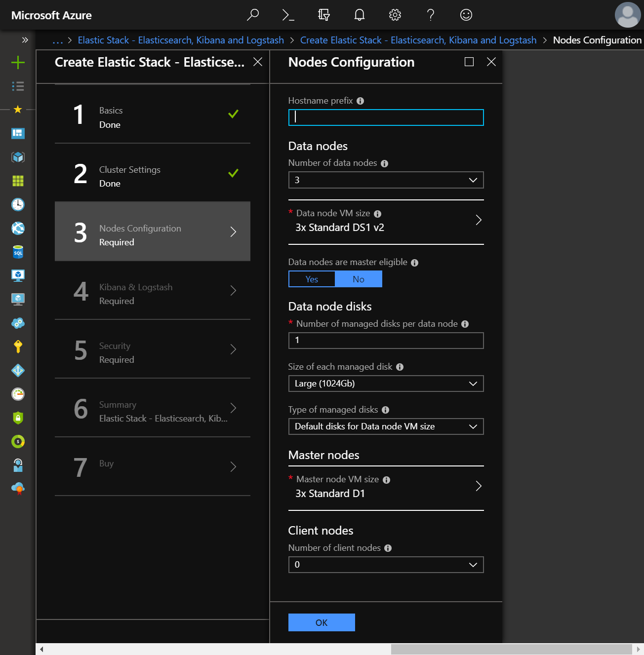Send feedback via the smiley icon
This screenshot has height=655, width=644.
click(466, 15)
